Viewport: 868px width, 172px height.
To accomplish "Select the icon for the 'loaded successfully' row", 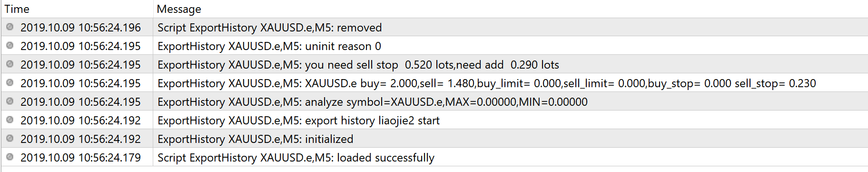I will pos(10,157).
